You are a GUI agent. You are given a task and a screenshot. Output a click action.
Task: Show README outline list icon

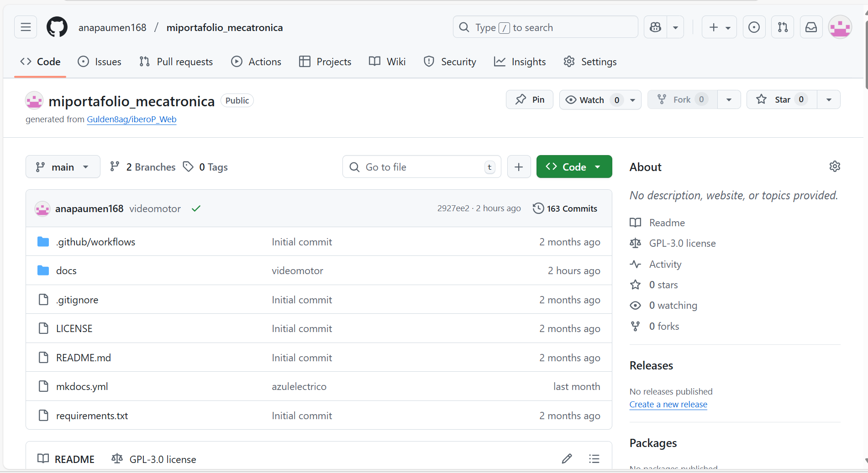pyautogui.click(x=594, y=459)
